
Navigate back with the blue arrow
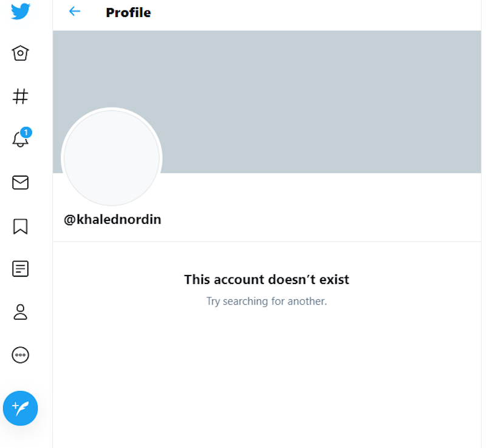(x=74, y=12)
